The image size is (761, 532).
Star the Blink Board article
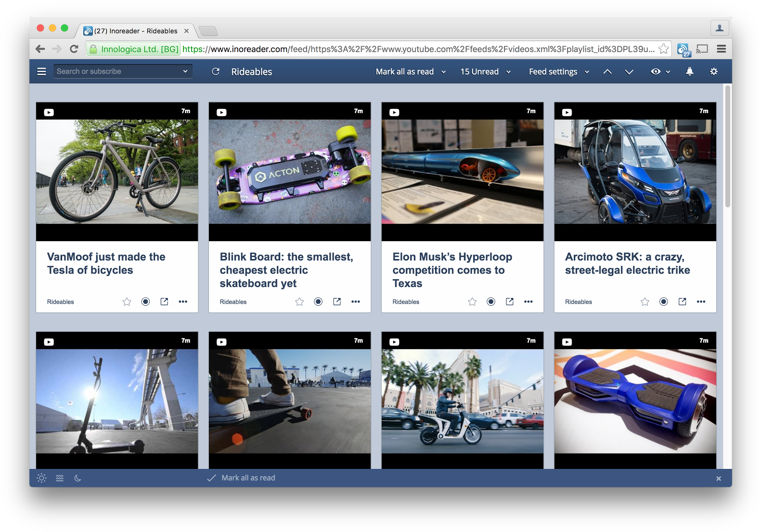point(299,301)
